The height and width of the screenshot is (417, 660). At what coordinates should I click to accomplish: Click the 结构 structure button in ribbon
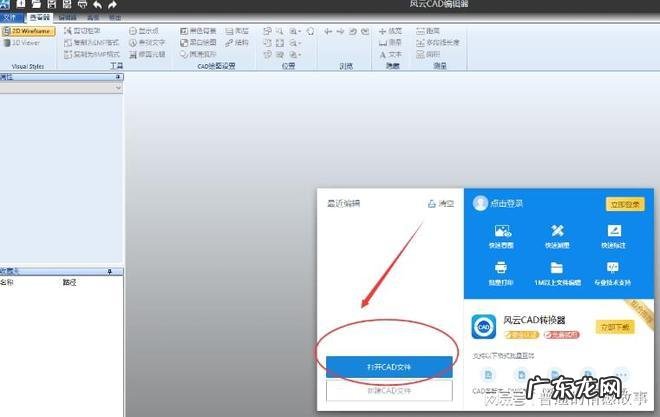pyautogui.click(x=237, y=42)
